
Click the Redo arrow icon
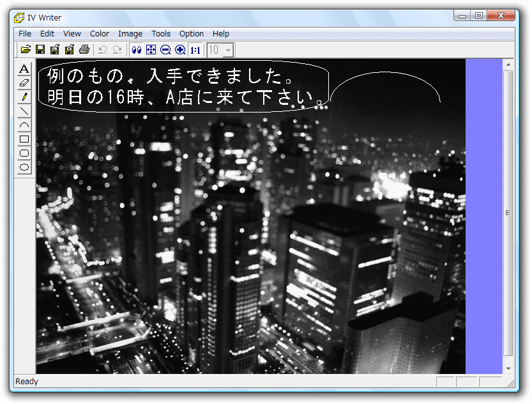point(118,50)
